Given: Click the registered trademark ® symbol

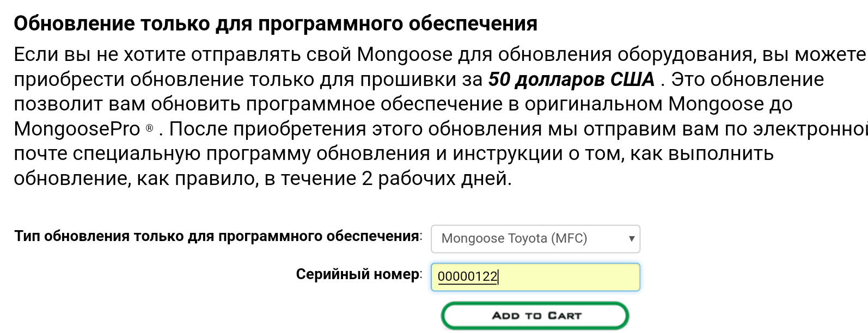Looking at the screenshot, I should point(150,128).
